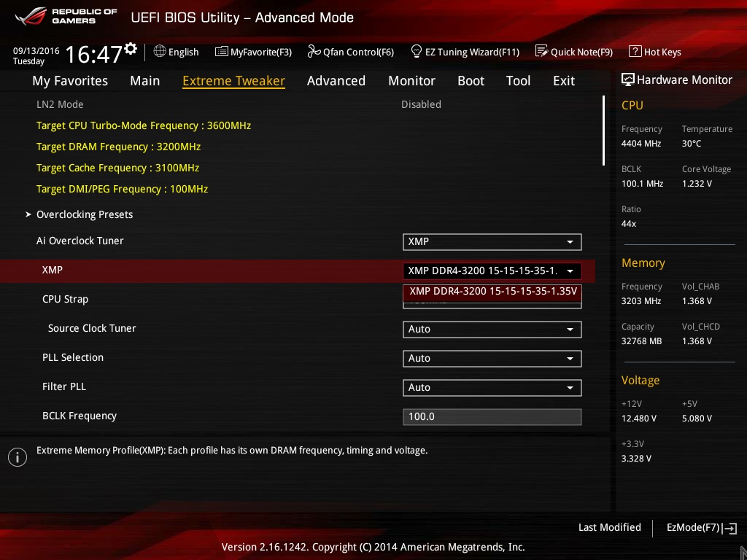This screenshot has height=560, width=747.
Task: Click the EZ Tuning Wizard bulb icon
Action: (x=417, y=51)
